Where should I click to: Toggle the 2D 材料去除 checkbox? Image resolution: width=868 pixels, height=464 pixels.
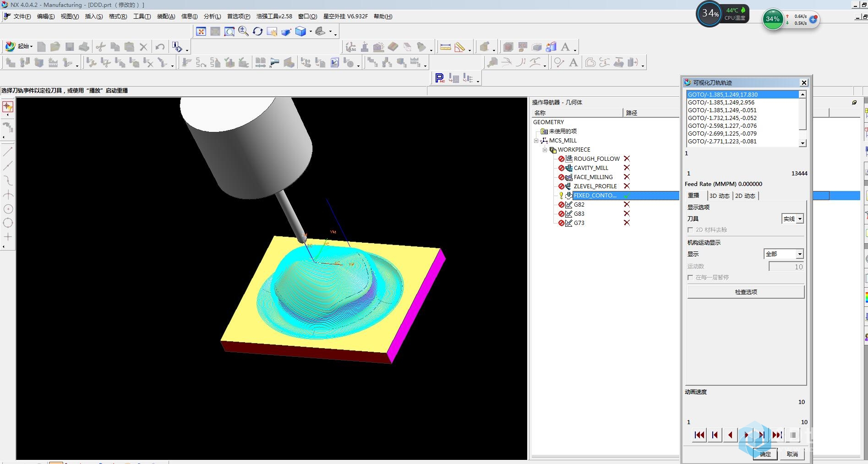click(690, 230)
